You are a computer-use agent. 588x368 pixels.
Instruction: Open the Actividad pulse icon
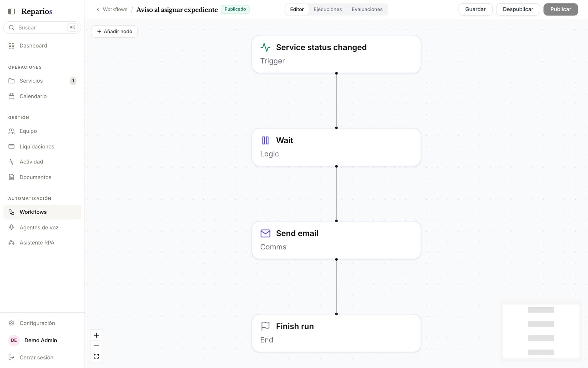11,162
